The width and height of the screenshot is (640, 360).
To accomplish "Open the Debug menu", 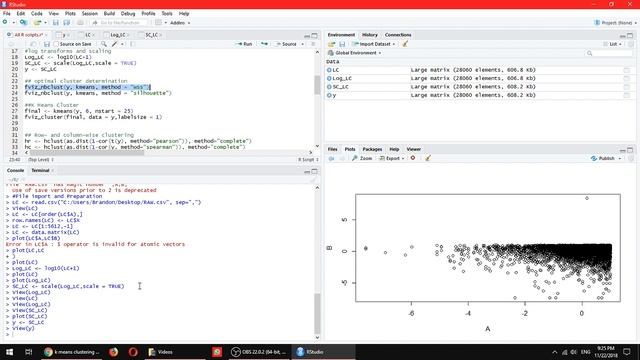I will pyautogui.click(x=128, y=13).
